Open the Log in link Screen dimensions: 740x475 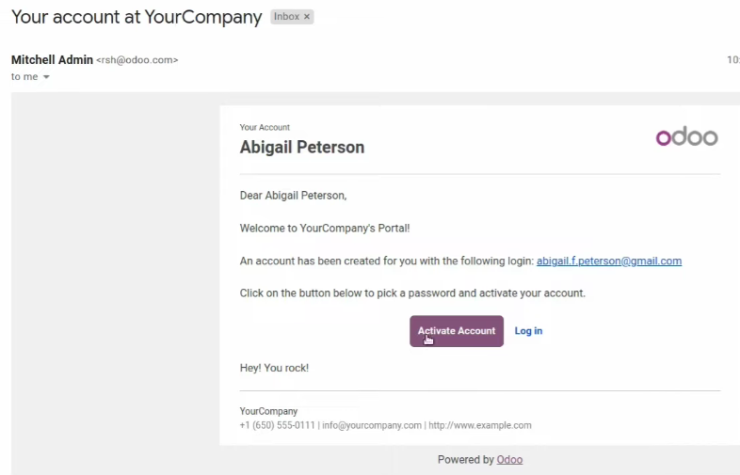click(528, 331)
